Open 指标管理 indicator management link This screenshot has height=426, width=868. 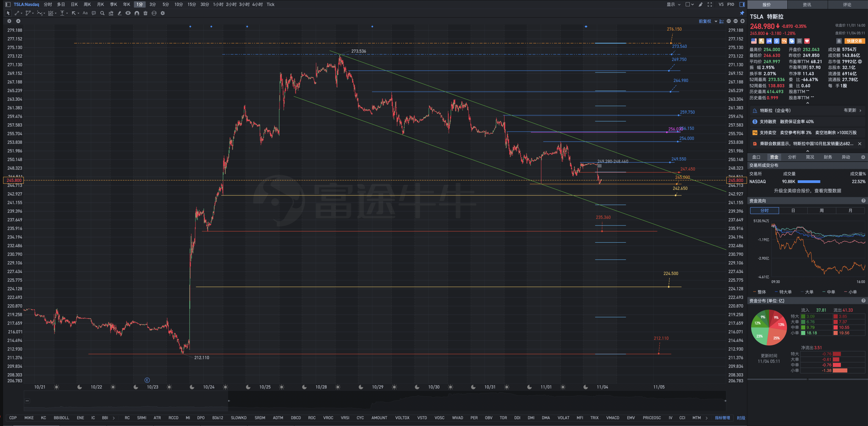click(x=723, y=418)
